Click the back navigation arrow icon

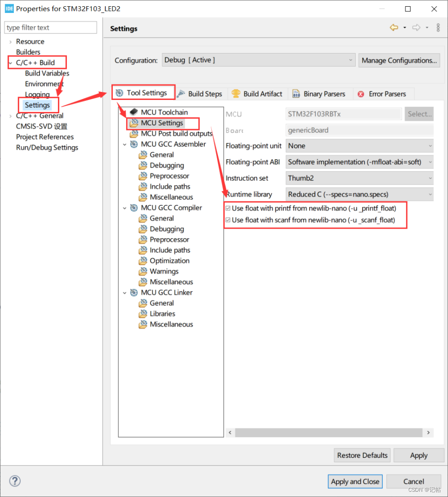[x=394, y=28]
